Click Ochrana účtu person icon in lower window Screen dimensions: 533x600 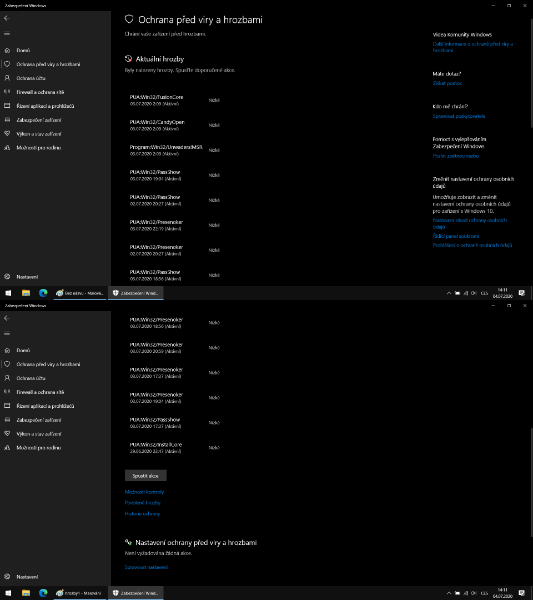pos(7,378)
